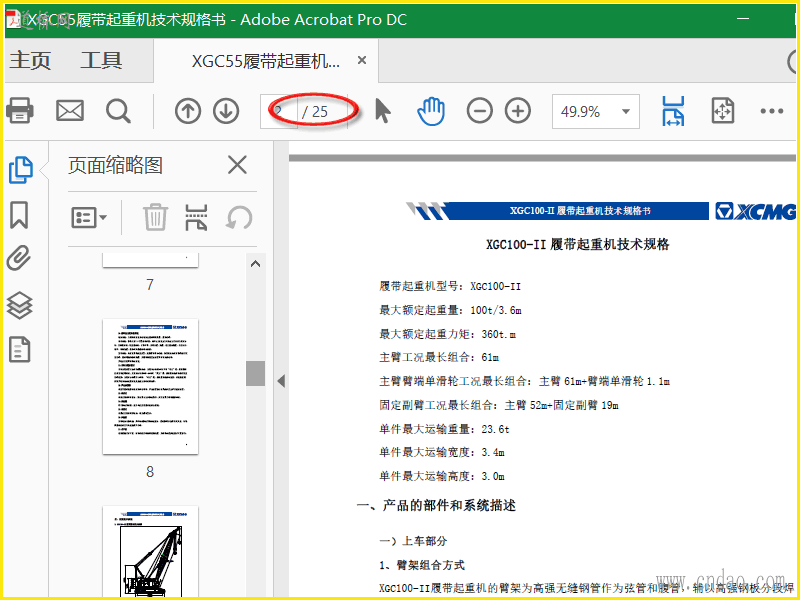This screenshot has height=600, width=800.
Task: Rotate pages icon in thumbnails panel
Action: pos(239,218)
